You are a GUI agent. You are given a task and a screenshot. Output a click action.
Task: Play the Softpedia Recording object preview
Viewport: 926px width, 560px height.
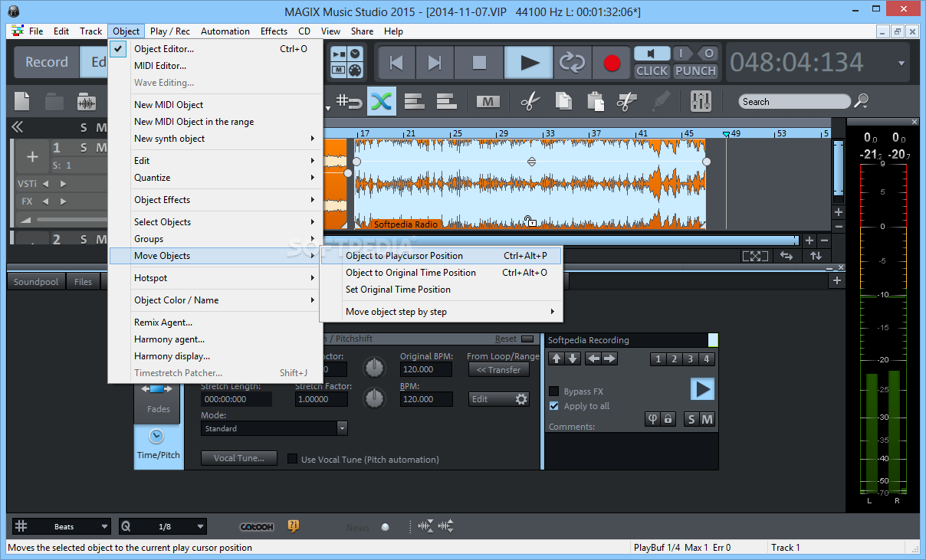coord(702,389)
